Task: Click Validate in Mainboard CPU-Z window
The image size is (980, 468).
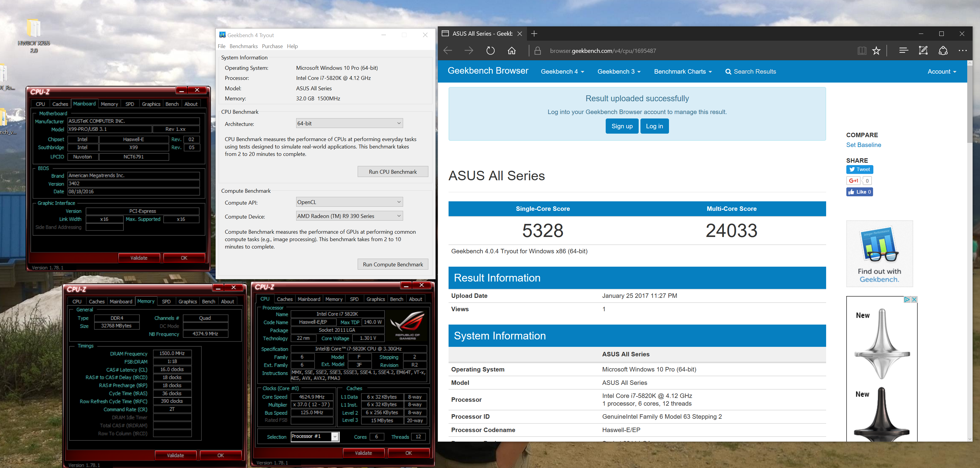Action: tap(139, 258)
